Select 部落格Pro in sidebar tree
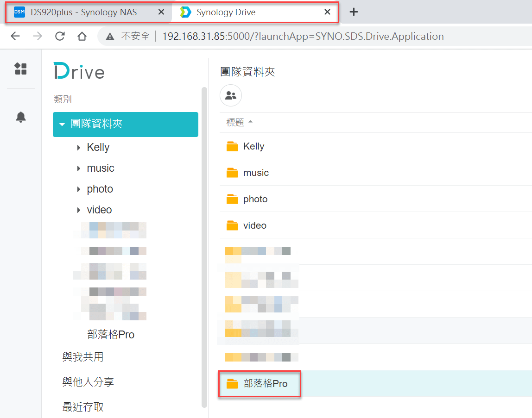Viewport: 532px width, 418px height. click(111, 335)
